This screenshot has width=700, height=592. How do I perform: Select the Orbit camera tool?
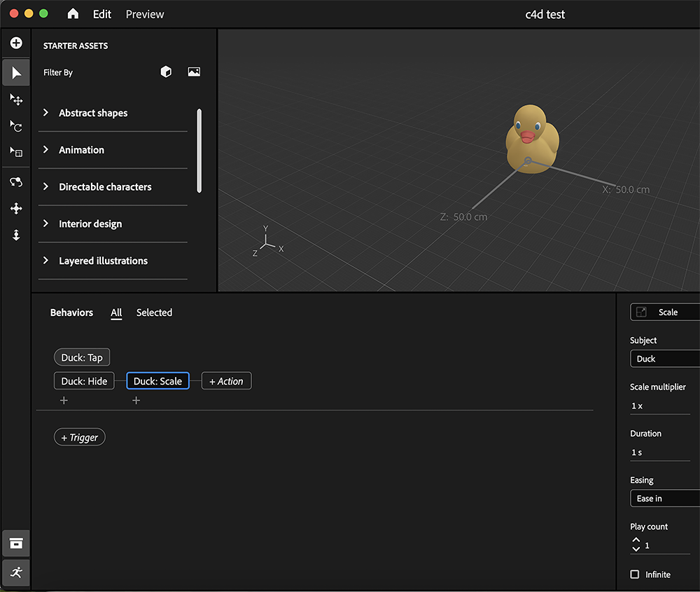click(15, 181)
